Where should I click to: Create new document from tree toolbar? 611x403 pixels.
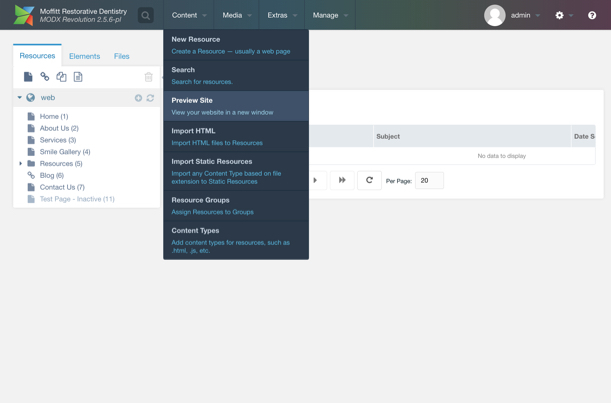[28, 77]
